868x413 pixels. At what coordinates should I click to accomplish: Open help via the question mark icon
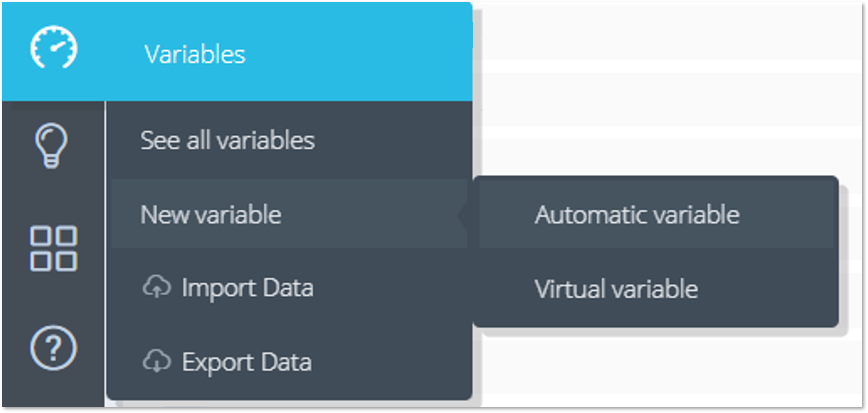[54, 348]
